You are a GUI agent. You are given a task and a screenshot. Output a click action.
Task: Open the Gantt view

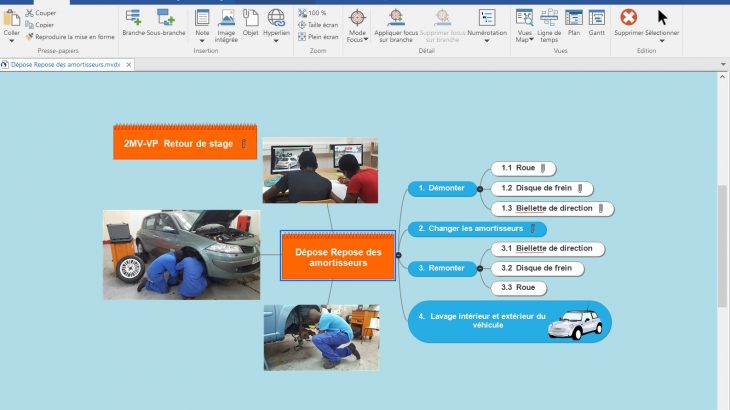tap(597, 18)
